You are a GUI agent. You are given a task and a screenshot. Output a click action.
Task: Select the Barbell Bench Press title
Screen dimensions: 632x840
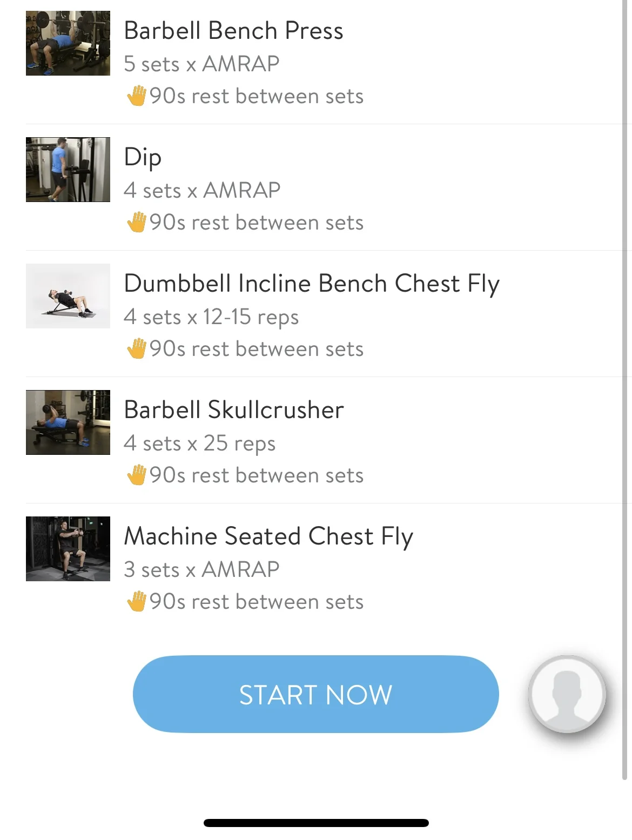[233, 31]
